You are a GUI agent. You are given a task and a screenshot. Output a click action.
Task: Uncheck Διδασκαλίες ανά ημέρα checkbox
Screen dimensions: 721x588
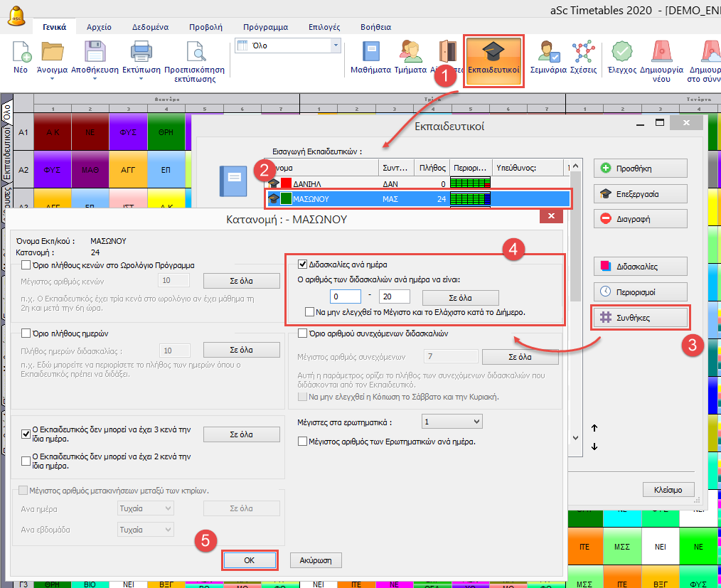tap(303, 264)
